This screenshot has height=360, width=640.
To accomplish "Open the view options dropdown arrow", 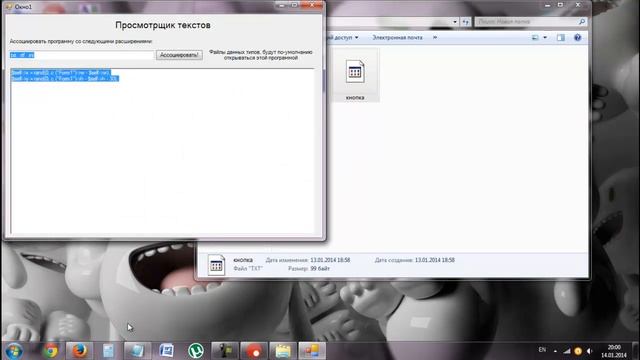I will tap(545, 38).
